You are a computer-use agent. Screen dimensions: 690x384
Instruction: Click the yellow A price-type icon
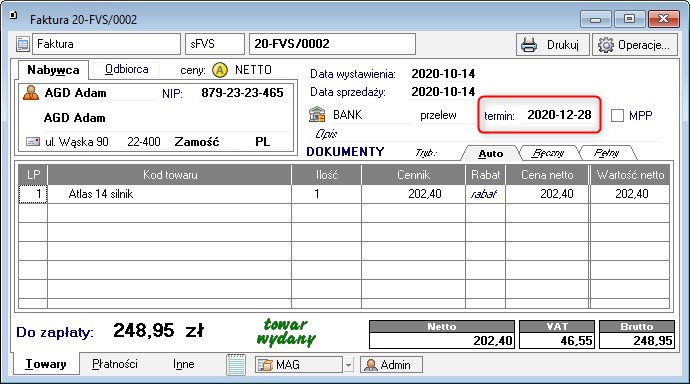220,70
